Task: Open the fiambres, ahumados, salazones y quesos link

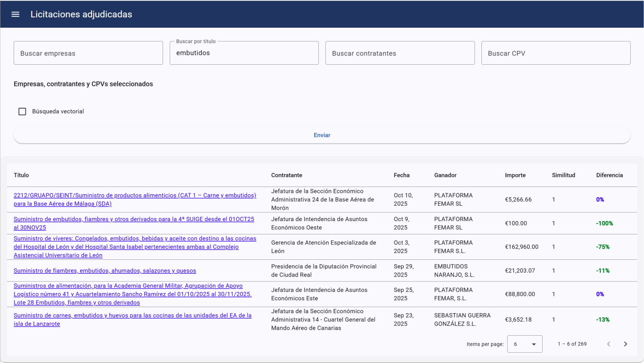Action: (x=105, y=271)
